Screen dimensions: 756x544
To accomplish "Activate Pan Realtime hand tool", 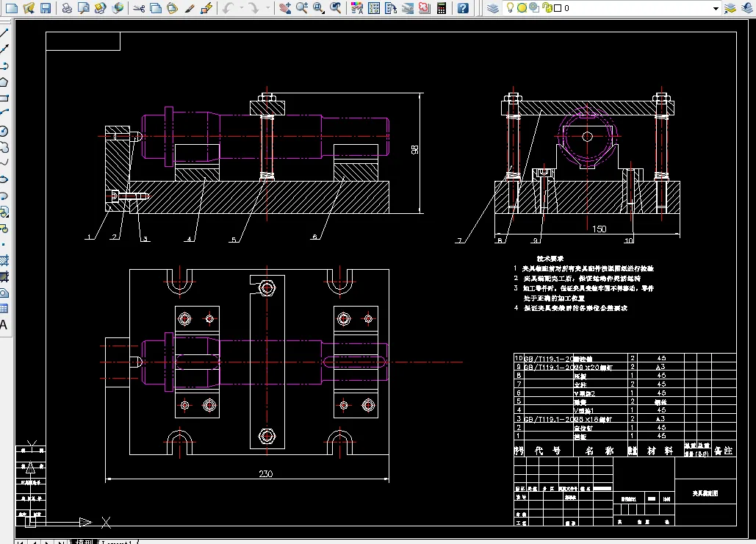I will (285, 7).
